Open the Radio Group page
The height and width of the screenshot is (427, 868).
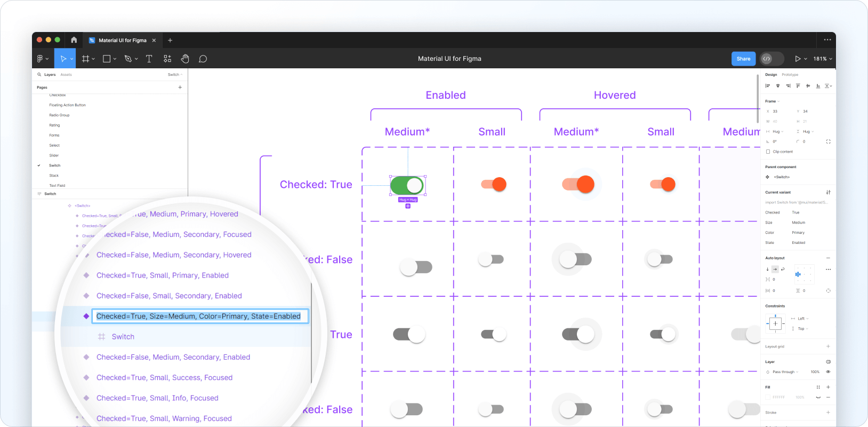pyautogui.click(x=59, y=115)
